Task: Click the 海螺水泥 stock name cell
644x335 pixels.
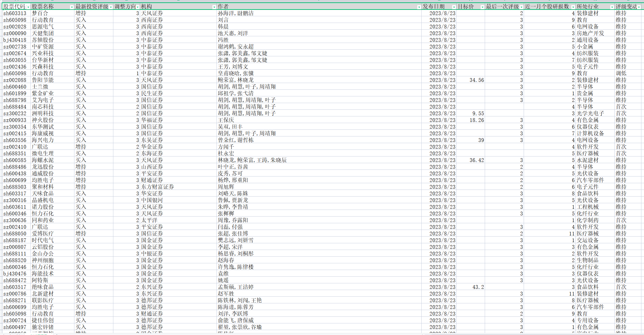Action: pos(52,160)
